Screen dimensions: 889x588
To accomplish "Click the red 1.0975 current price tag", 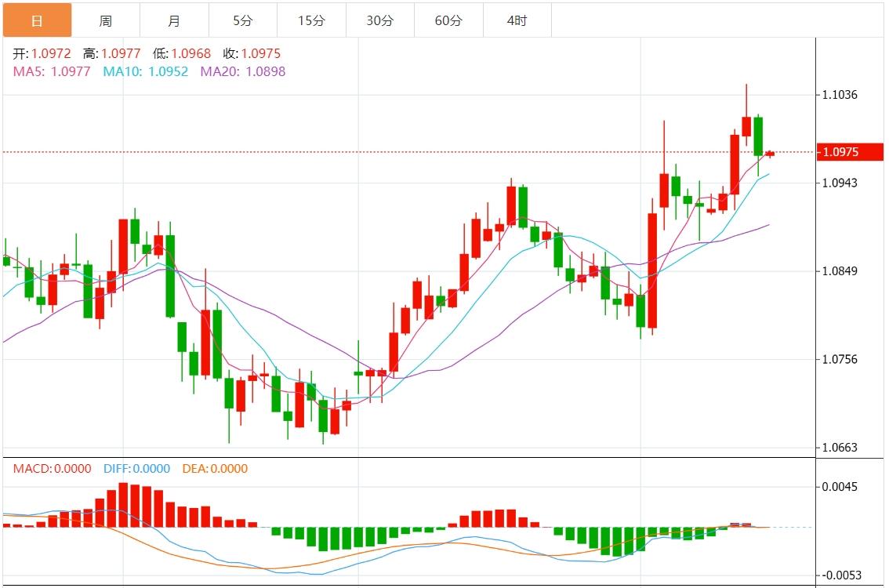I will tap(849, 152).
